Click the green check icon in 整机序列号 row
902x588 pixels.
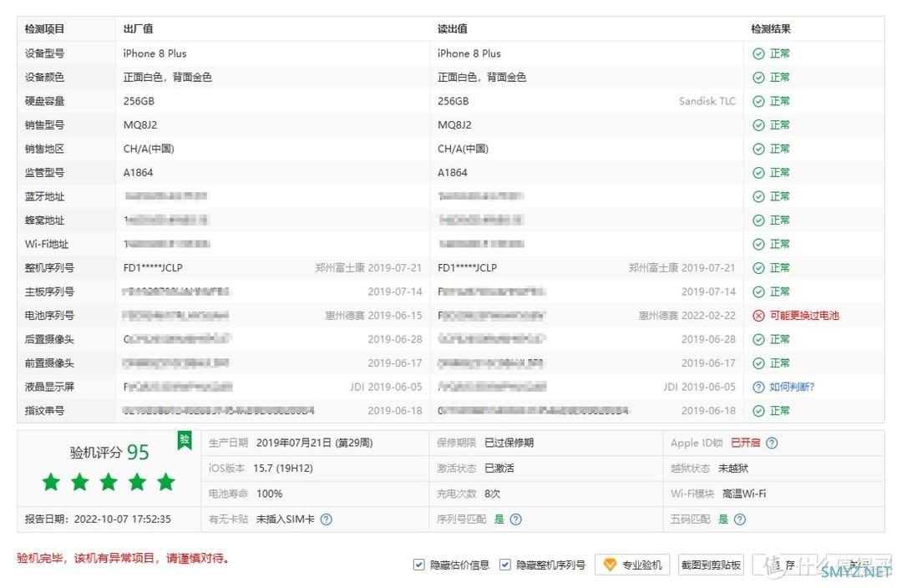click(758, 268)
